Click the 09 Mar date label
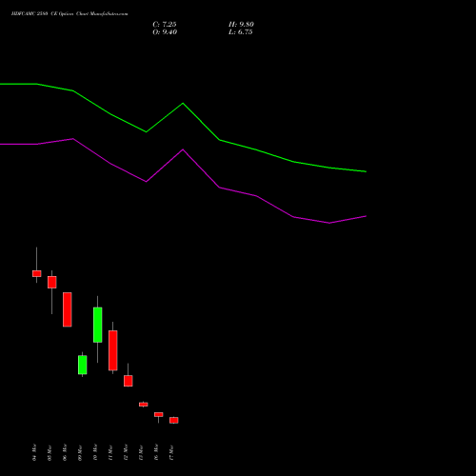The image size is (476, 476). pyautogui.click(x=80, y=453)
